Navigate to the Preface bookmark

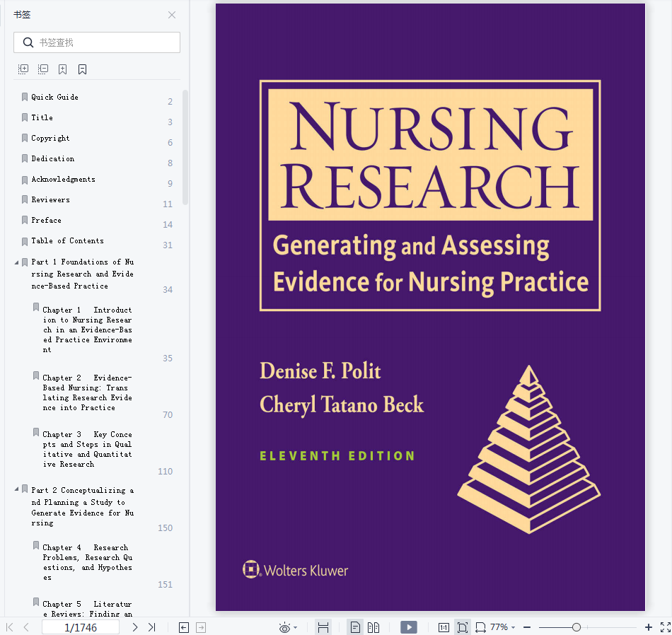(46, 221)
